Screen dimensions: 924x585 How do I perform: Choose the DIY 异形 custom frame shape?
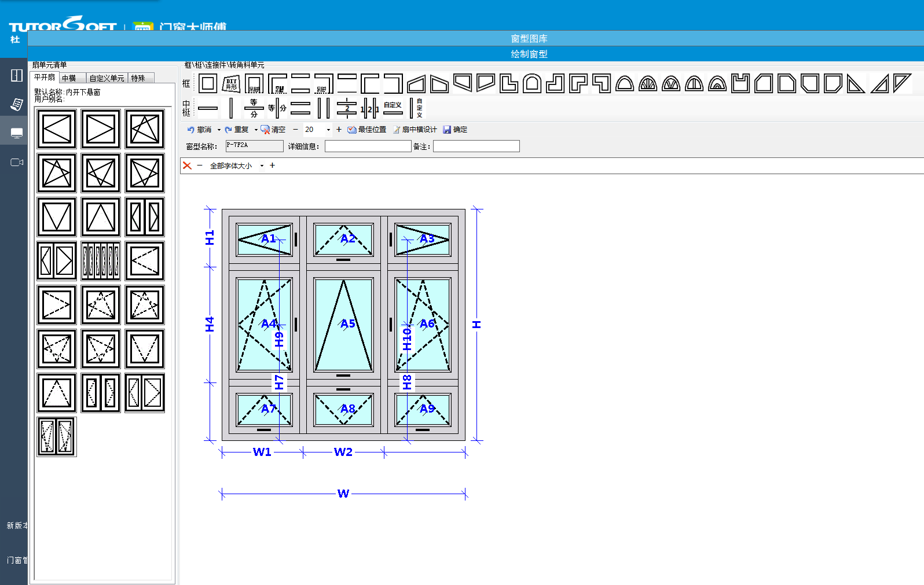coord(231,83)
